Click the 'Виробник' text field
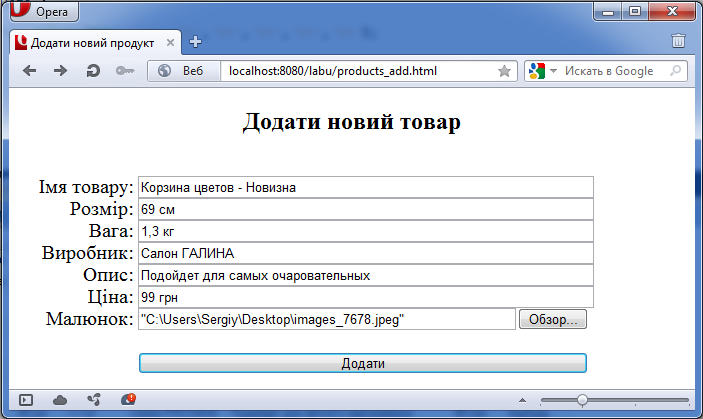 coord(366,253)
